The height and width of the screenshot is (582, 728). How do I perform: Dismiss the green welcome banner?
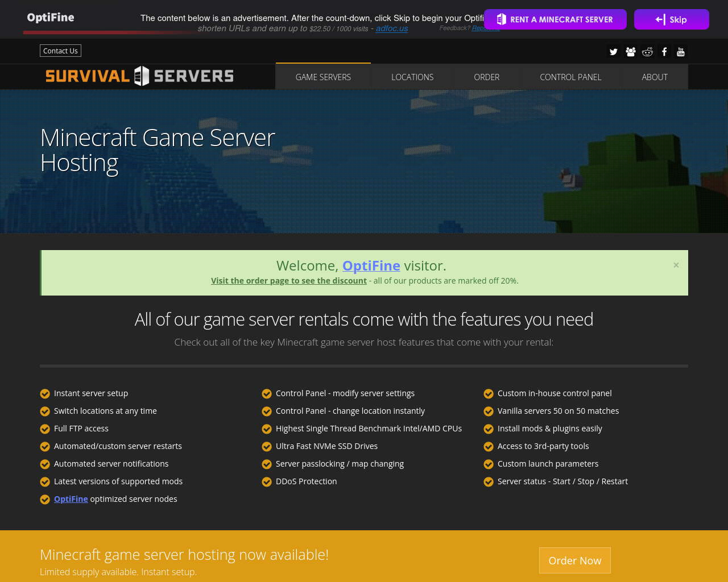point(676,265)
